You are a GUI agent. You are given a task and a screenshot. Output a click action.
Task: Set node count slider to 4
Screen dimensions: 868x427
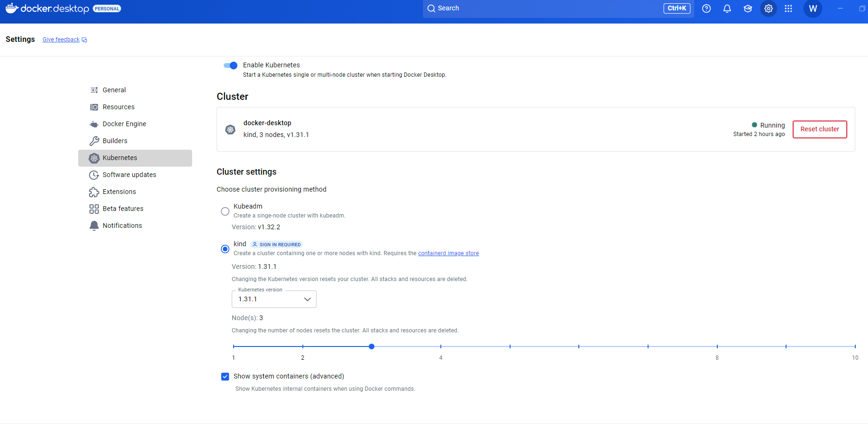[x=441, y=346]
